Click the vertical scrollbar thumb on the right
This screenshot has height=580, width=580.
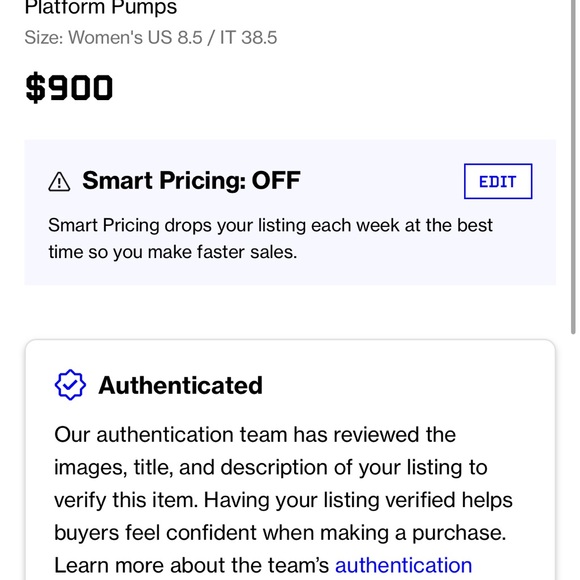pyautogui.click(x=573, y=166)
